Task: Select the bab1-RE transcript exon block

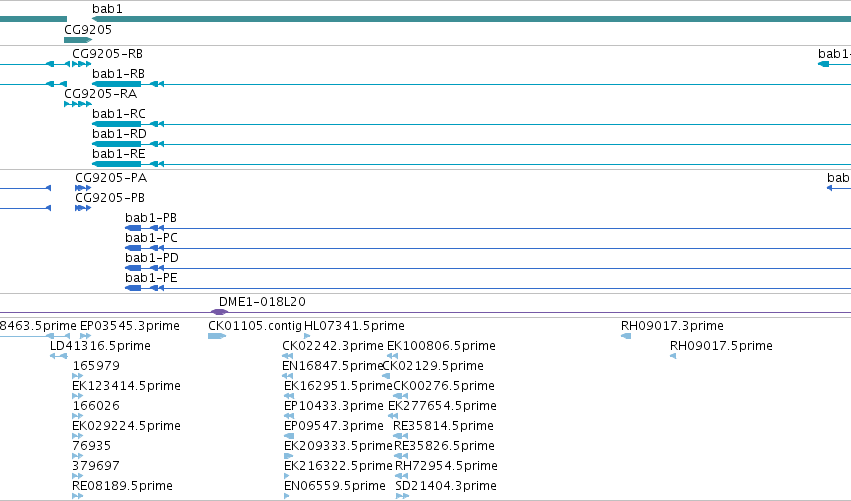Action: point(117,164)
